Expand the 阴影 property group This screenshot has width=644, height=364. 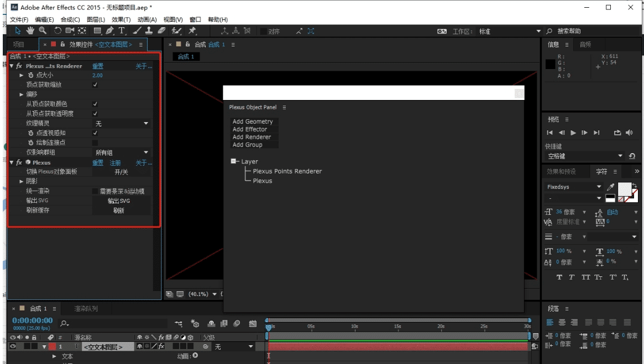tap(22, 181)
